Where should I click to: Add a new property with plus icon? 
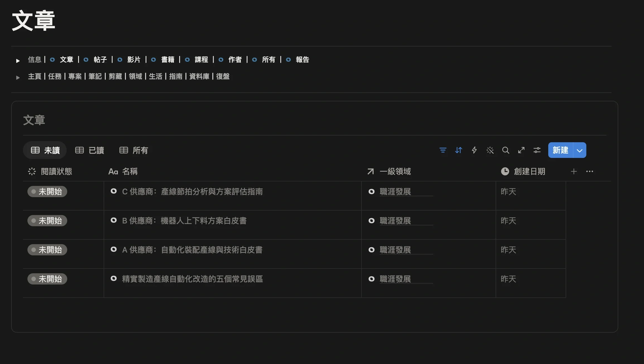click(x=574, y=171)
